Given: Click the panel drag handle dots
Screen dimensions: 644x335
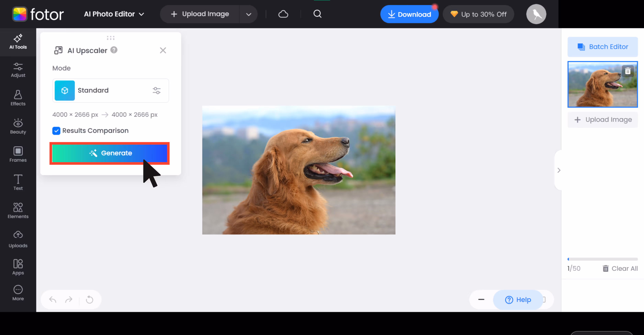Looking at the screenshot, I should [111, 38].
